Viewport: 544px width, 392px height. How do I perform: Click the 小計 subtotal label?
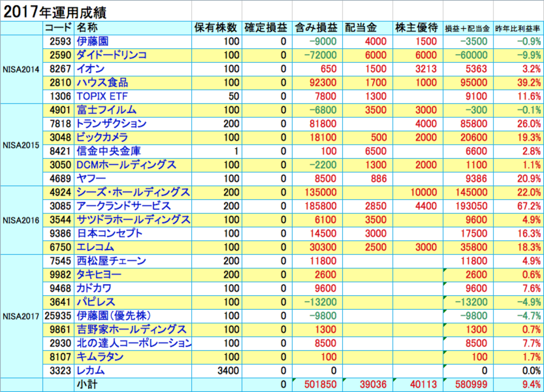pos(87,385)
